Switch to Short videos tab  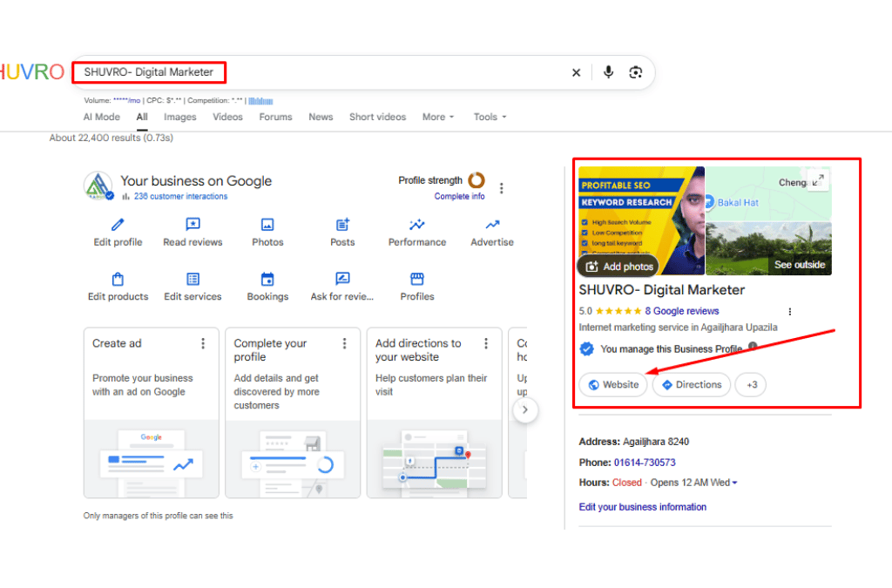pyautogui.click(x=378, y=117)
